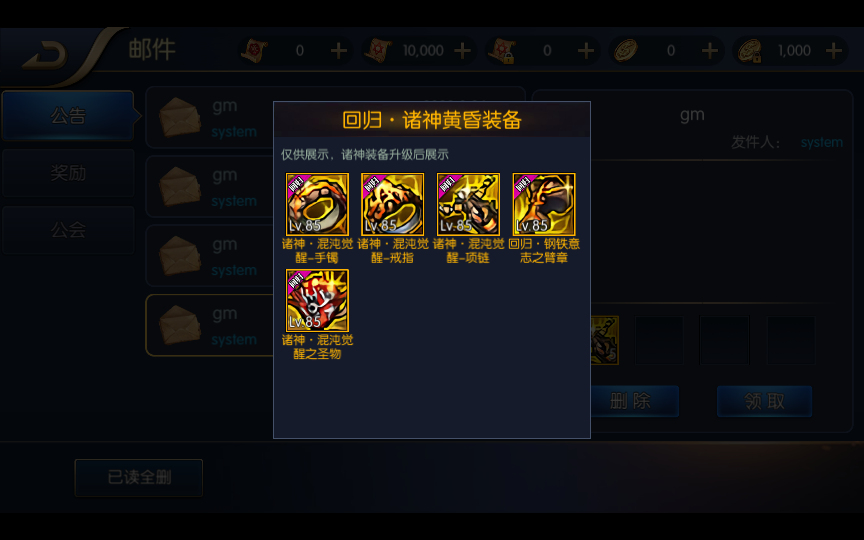The width and height of the screenshot is (864, 540).
Task: Click the back arrow beside 邮件
Action: pos(45,55)
